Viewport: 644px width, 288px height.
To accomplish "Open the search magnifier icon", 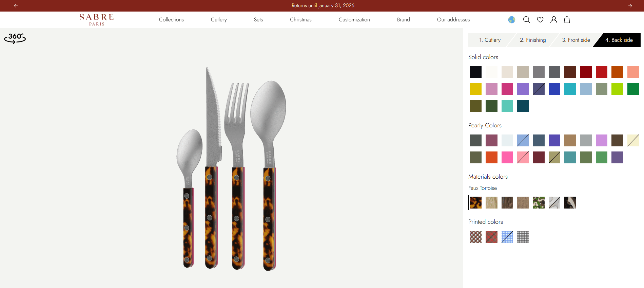I will click(x=526, y=20).
